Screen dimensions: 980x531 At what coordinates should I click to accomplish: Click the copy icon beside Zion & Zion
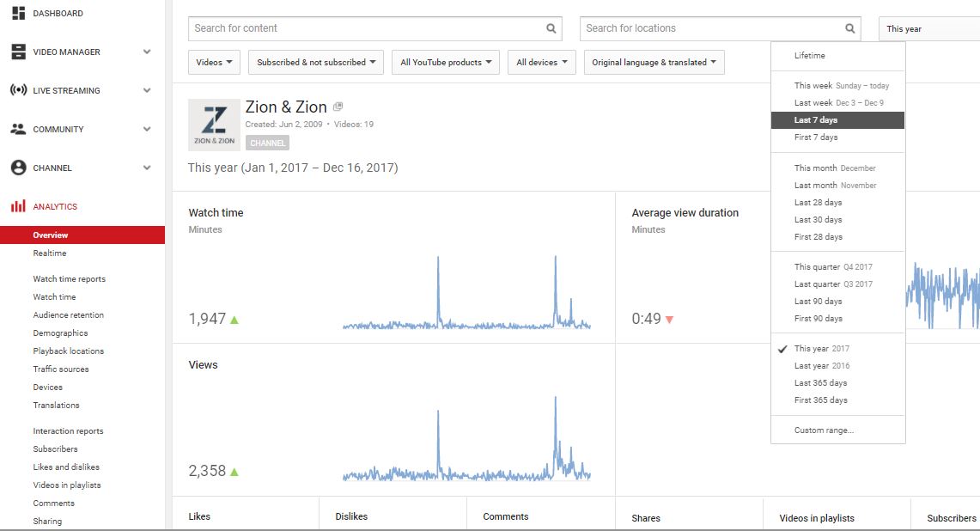tap(338, 105)
